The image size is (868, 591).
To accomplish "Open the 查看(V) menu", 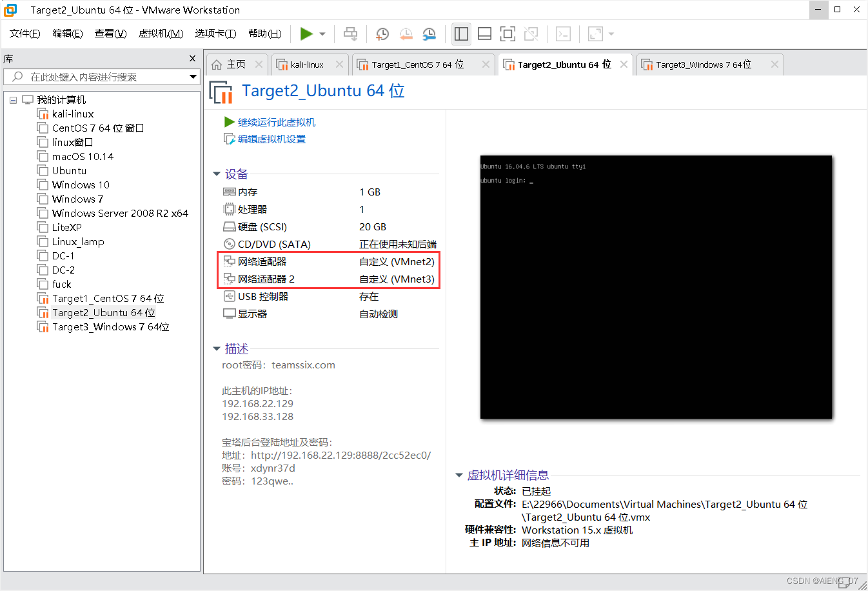I will (110, 34).
